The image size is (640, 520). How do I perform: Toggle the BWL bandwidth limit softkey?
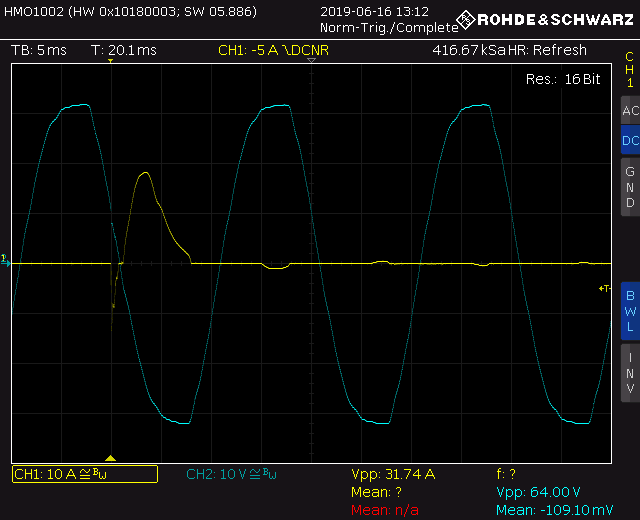(x=631, y=311)
